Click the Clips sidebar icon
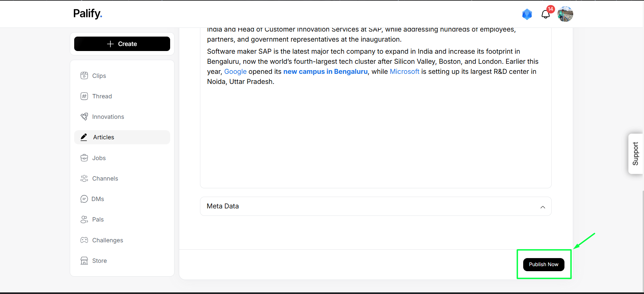Viewport: 644px width, 294px height. click(84, 76)
